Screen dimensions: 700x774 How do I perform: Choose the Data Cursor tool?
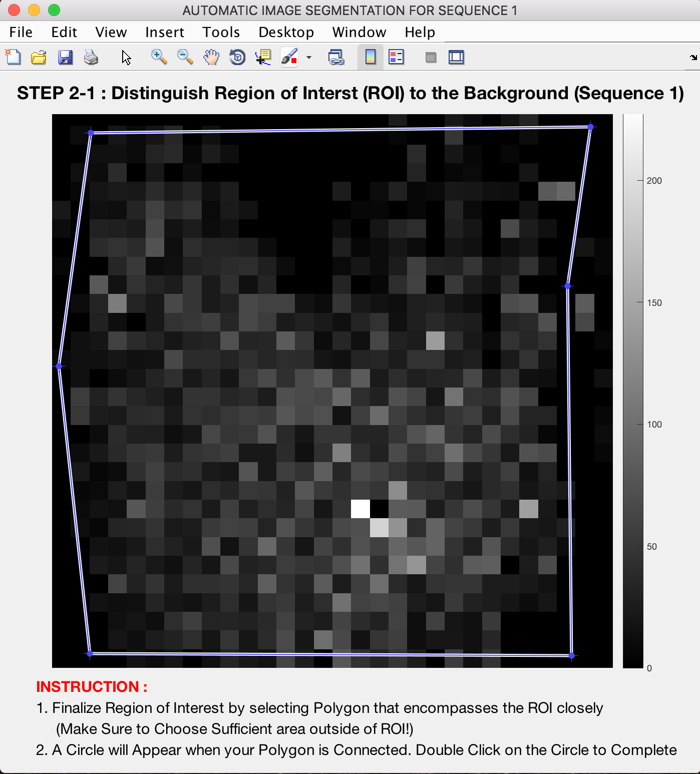pos(263,58)
